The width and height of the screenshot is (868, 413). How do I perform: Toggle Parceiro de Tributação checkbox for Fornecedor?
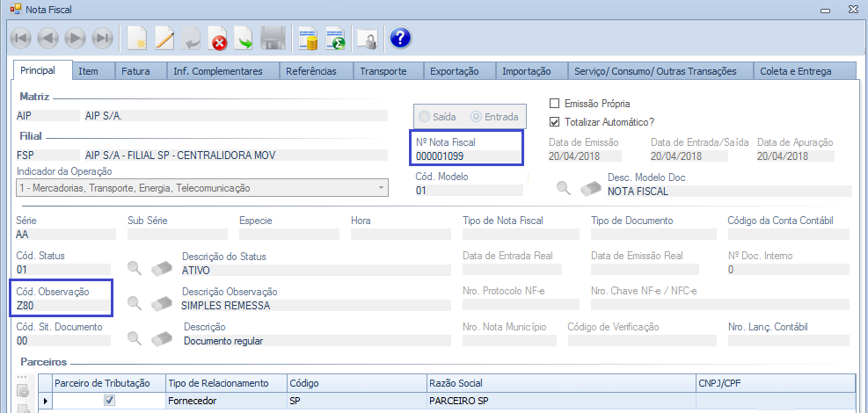pos(109,401)
